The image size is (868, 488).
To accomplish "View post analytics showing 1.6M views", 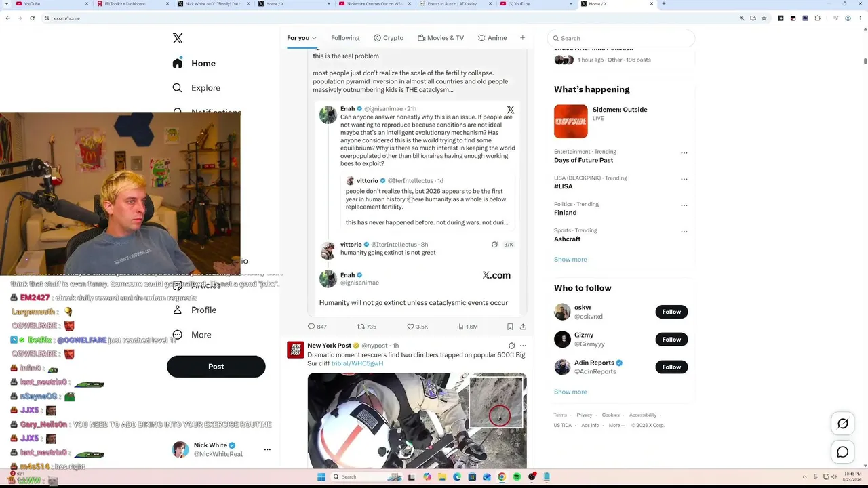I will [467, 327].
